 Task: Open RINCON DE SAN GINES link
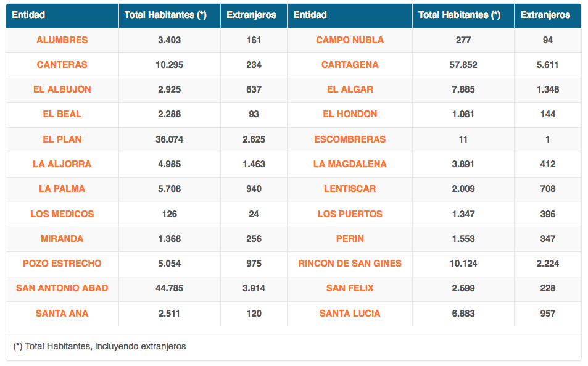350,264
